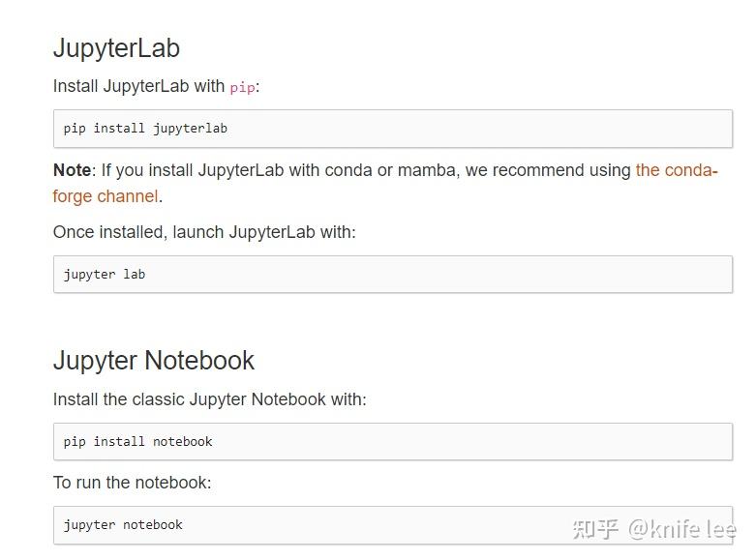
Task: Click 'Install the classic Jupyter Notebook with' text
Action: pyautogui.click(x=209, y=399)
